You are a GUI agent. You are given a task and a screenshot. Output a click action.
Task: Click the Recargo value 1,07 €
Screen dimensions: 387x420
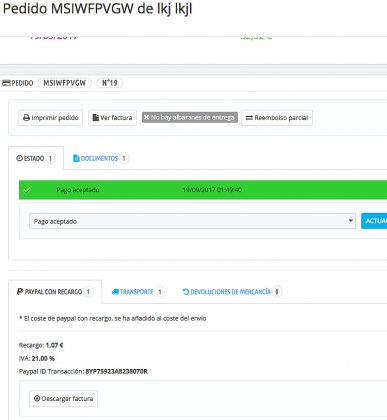(54, 345)
